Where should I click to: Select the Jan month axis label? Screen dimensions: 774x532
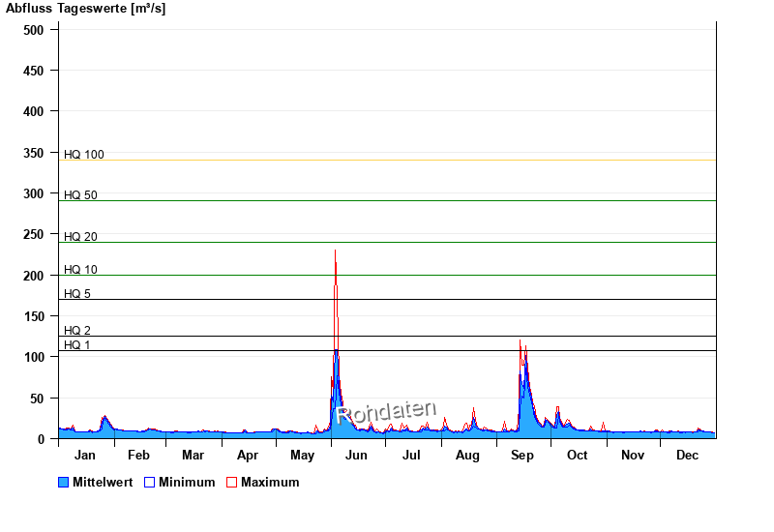click(85, 455)
